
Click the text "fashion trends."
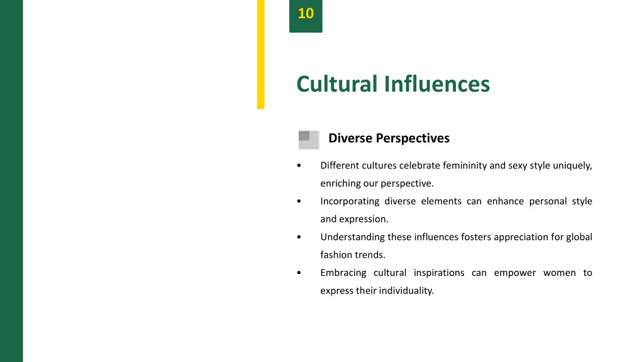tap(353, 255)
